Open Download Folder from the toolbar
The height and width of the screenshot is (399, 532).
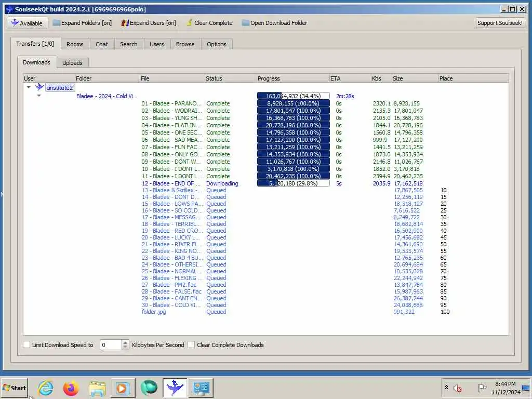[274, 23]
